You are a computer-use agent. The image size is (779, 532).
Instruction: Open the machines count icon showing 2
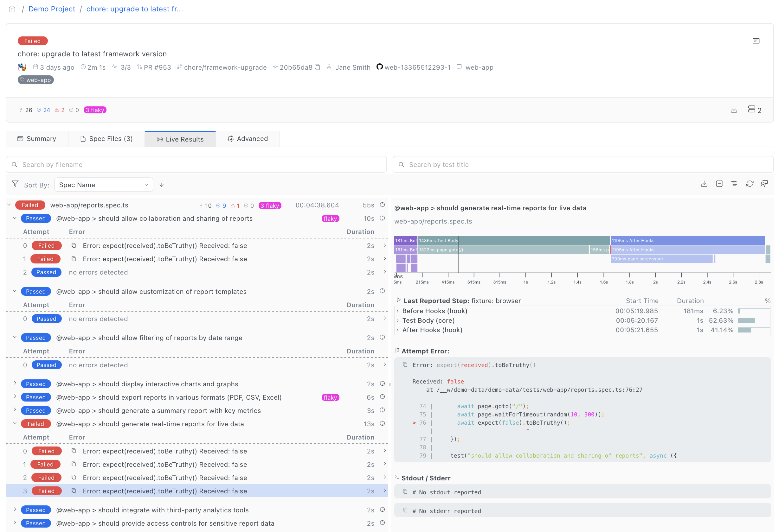(755, 110)
